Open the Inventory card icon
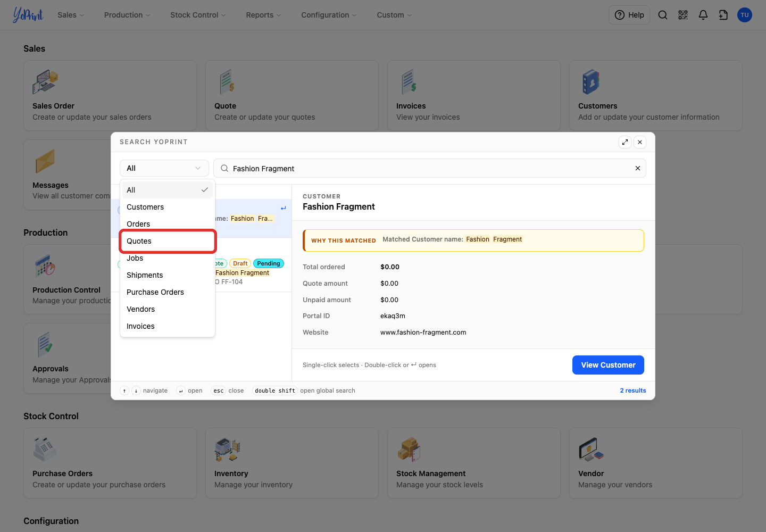The image size is (766, 532). pos(227,449)
